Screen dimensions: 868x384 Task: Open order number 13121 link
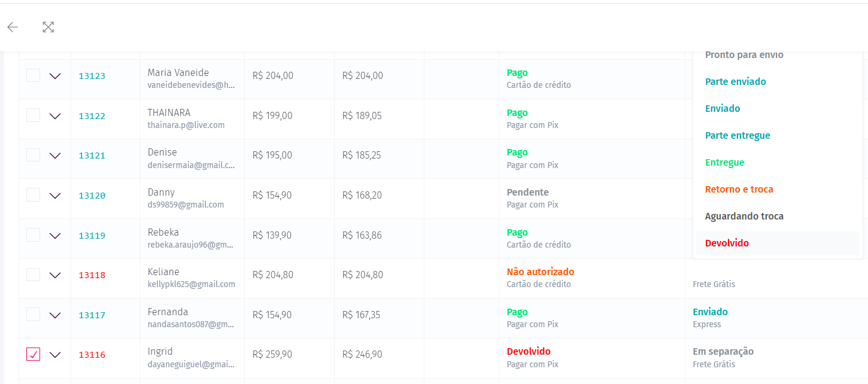(92, 156)
